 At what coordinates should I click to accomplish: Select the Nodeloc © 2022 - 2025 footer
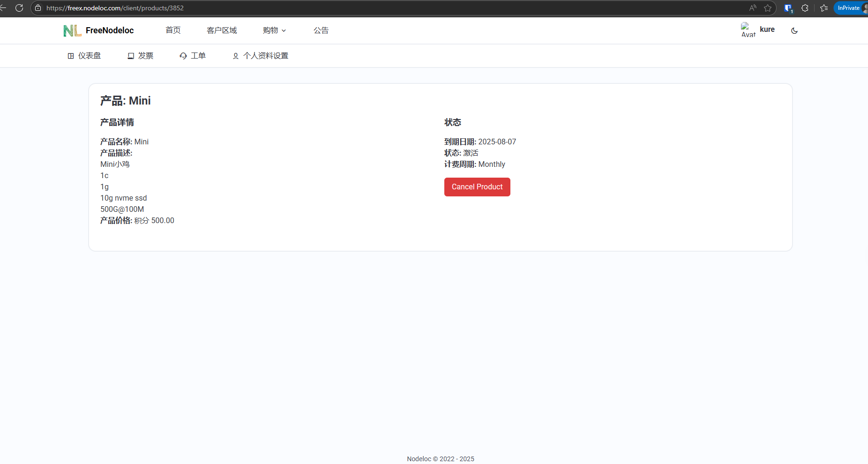(x=441, y=459)
